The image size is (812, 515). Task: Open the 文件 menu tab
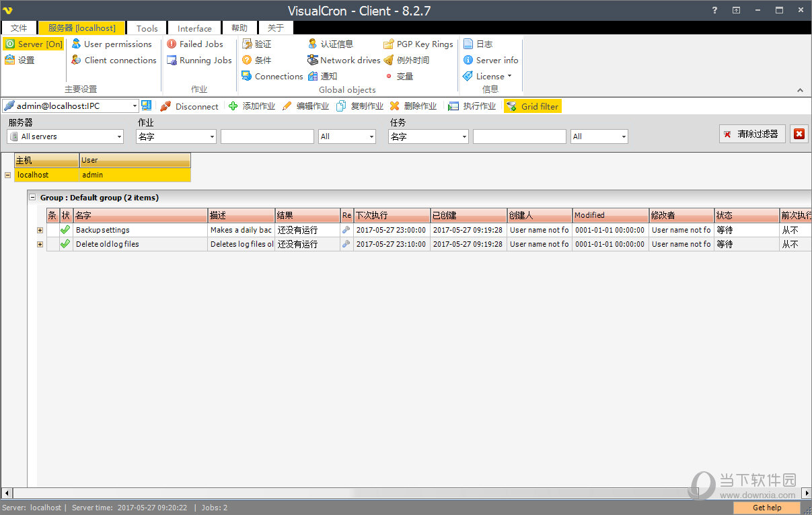[x=19, y=28]
